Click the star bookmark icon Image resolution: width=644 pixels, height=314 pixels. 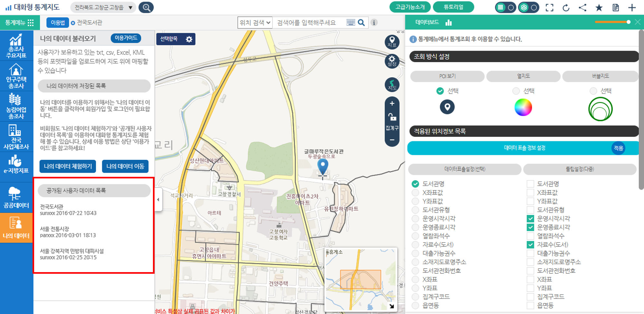click(599, 7)
